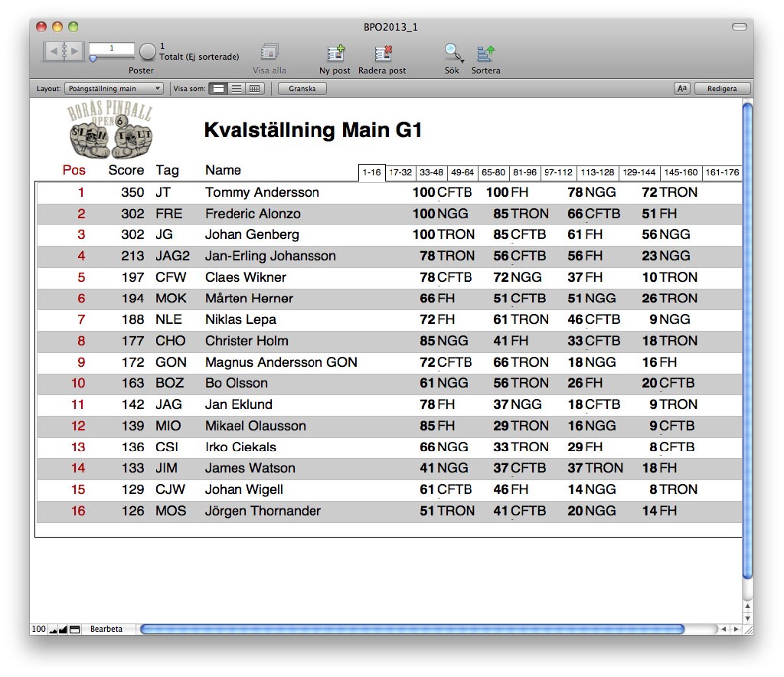Viewport: 784px width, 677px height.
Task: Click the tag MOK in row 6
Action: point(171,299)
